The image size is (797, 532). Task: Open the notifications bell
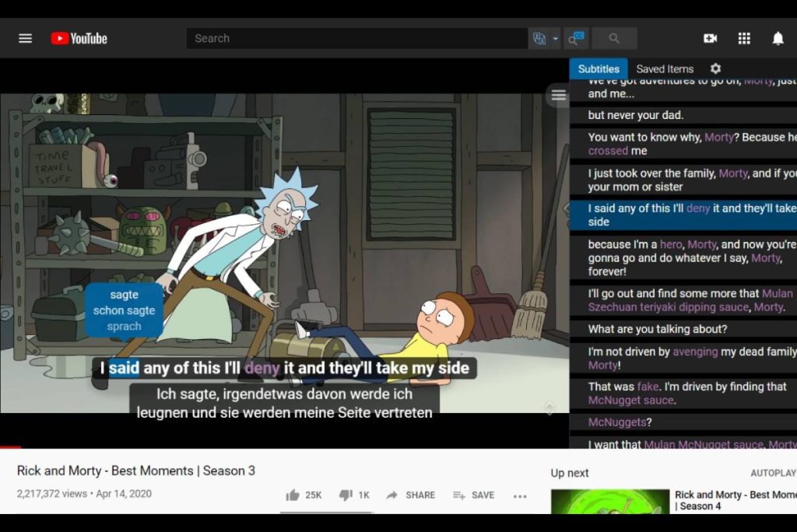(778, 38)
